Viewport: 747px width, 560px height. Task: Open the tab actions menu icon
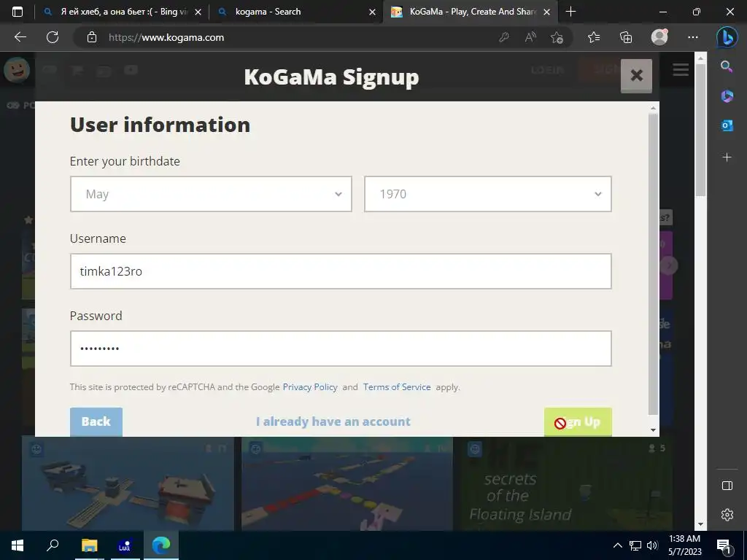pyautogui.click(x=18, y=12)
